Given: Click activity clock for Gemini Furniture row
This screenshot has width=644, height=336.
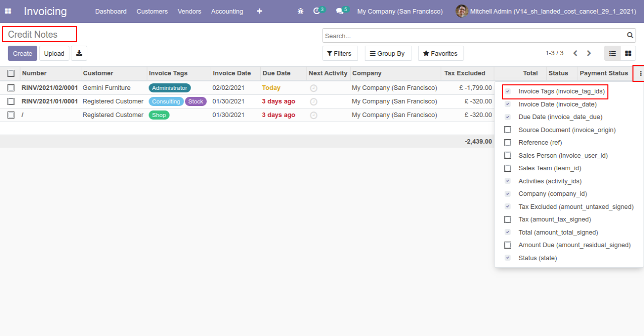Looking at the screenshot, I should pyautogui.click(x=313, y=88).
